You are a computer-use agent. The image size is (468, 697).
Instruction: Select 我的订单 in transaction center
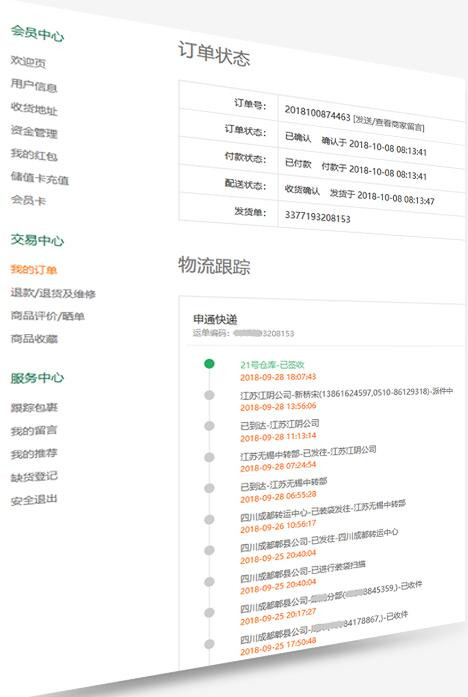tap(34, 269)
